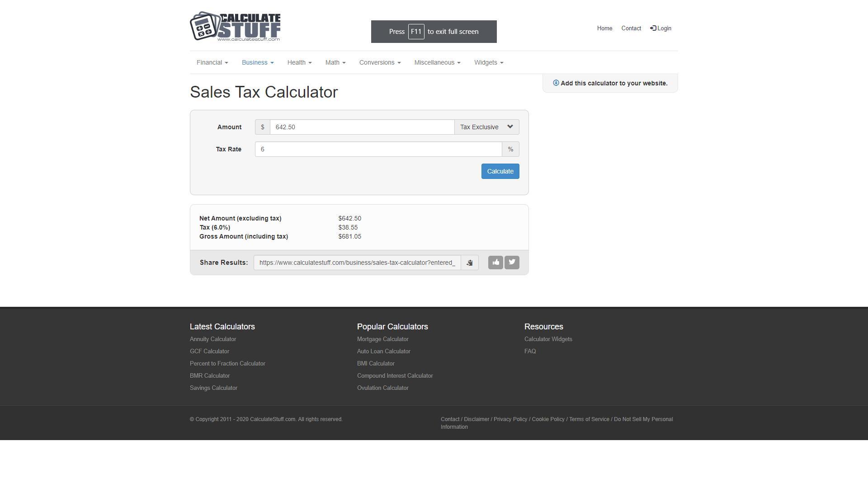Screen dimensions: 868x488
Task: Click Add this calculator to your website
Action: point(610,83)
